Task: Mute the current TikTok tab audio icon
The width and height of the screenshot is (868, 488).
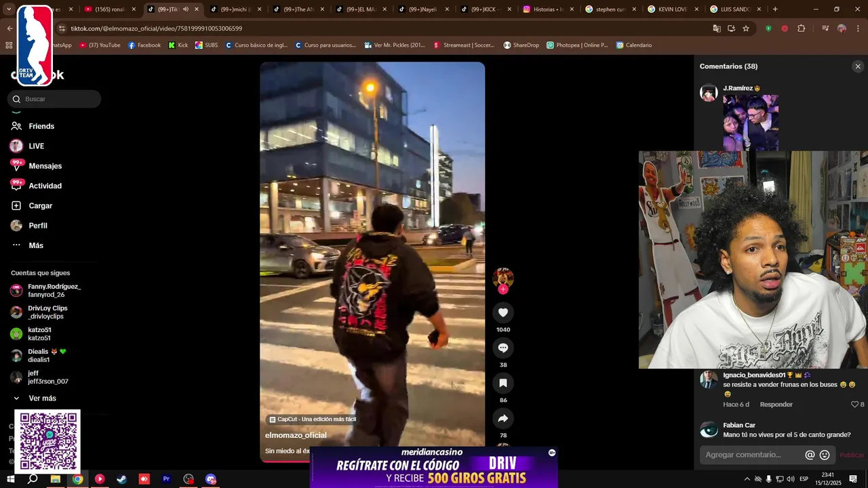Action: [185, 9]
